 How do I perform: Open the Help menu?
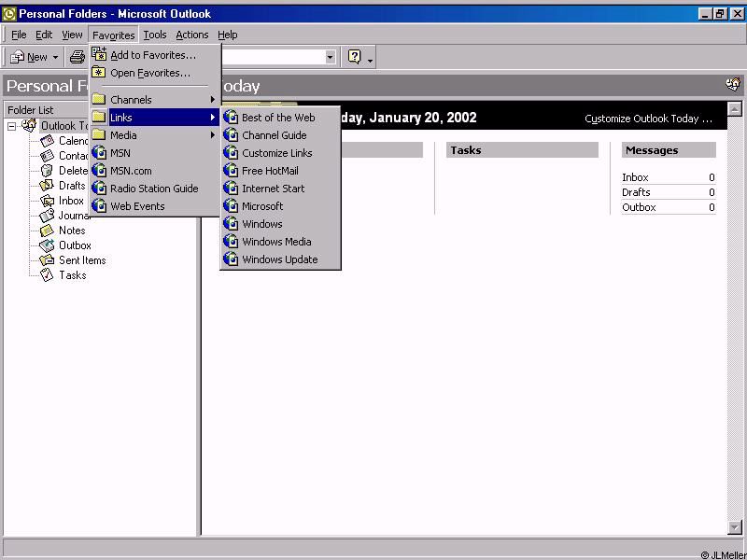click(x=227, y=35)
